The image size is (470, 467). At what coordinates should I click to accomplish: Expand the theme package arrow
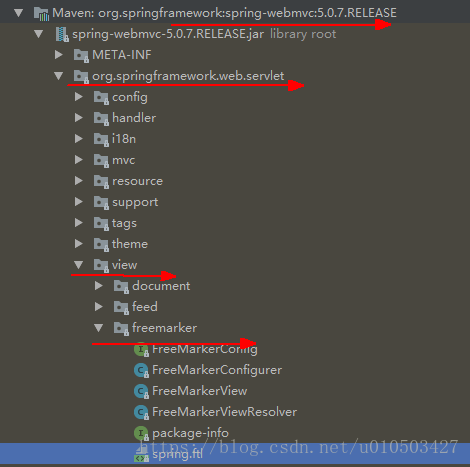[79, 244]
